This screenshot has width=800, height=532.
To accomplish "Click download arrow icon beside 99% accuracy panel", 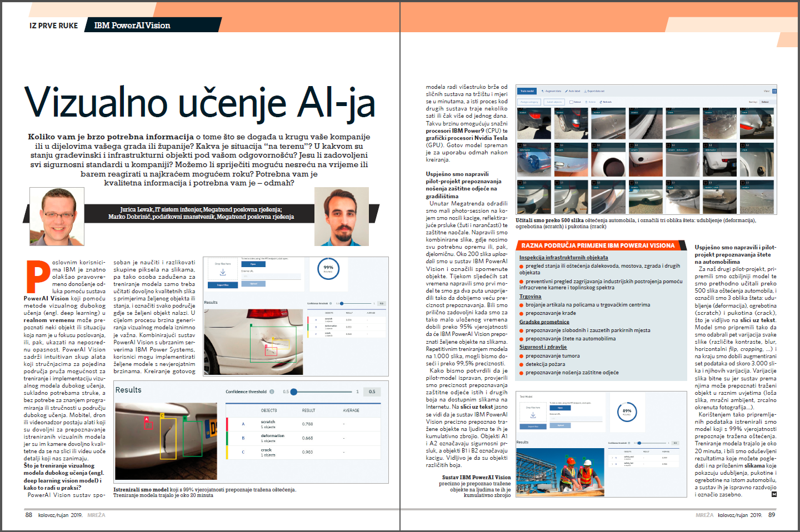I will point(223,272).
